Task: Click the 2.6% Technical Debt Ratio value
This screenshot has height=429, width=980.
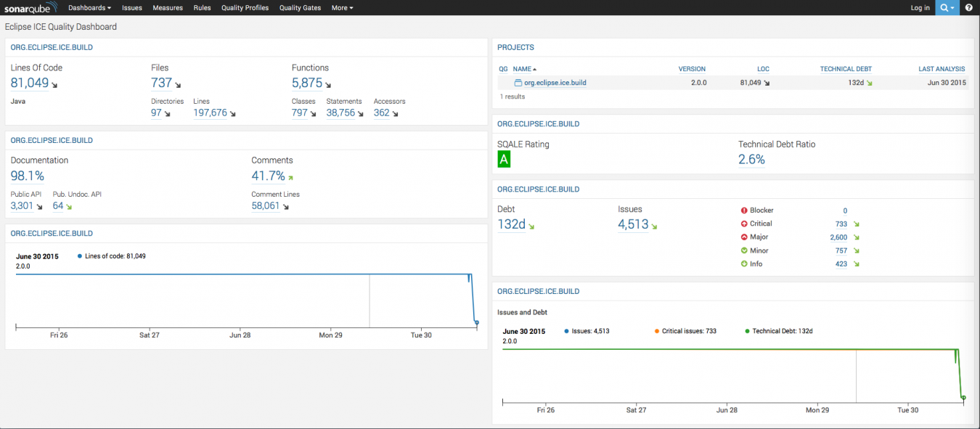Action: tap(751, 160)
